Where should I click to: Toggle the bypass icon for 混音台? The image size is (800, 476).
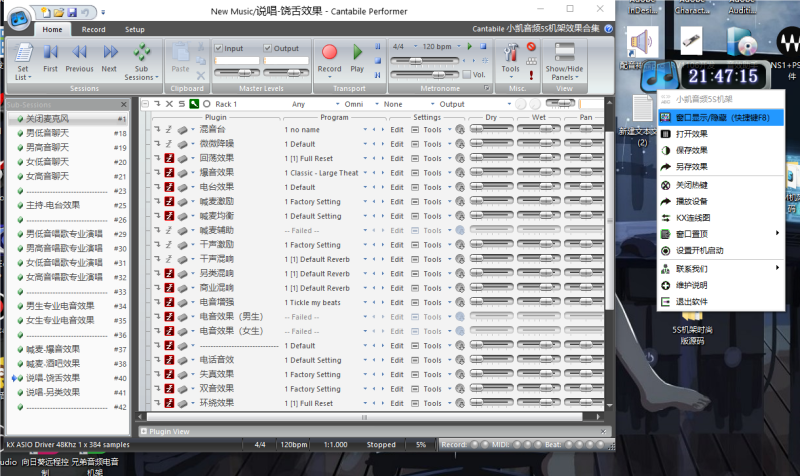pos(169,130)
